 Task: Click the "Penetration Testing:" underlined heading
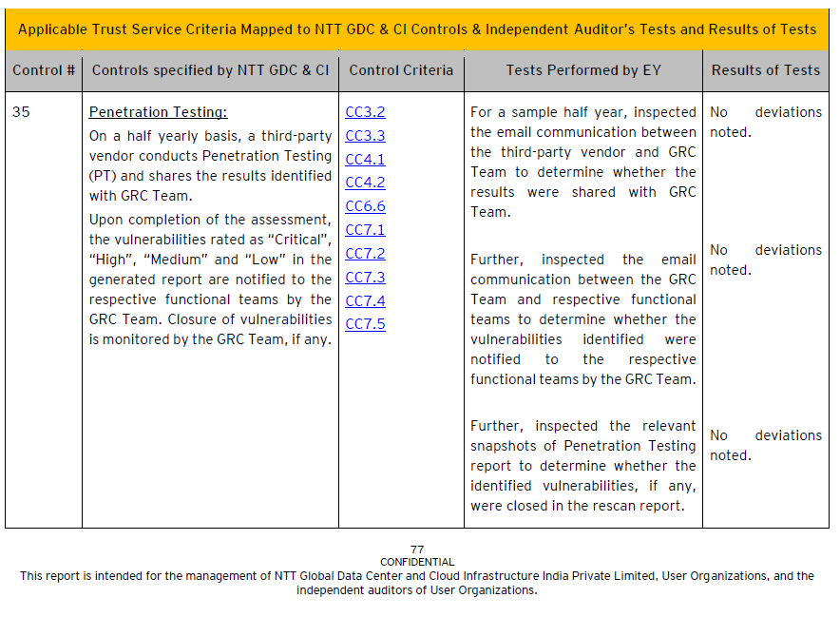click(x=158, y=112)
